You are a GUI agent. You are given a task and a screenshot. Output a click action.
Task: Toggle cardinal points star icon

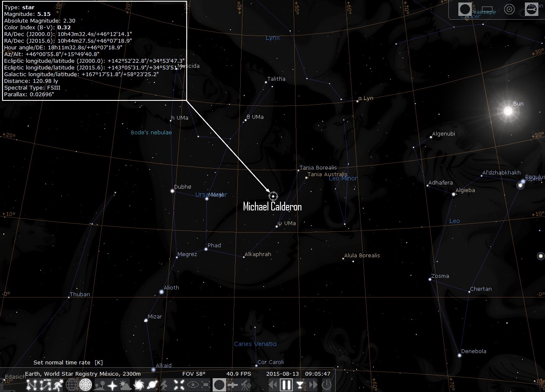click(x=112, y=384)
